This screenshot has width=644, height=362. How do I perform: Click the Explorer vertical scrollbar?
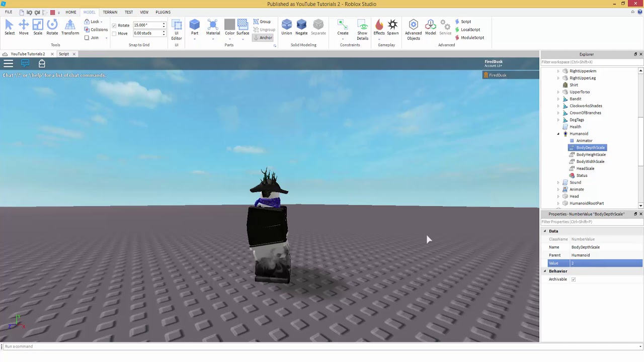click(x=640, y=141)
